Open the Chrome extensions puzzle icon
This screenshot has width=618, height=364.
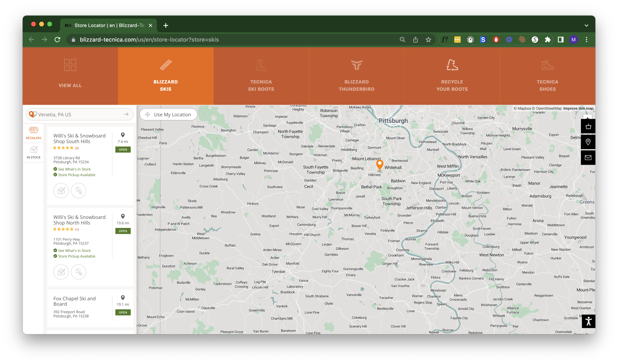[548, 40]
